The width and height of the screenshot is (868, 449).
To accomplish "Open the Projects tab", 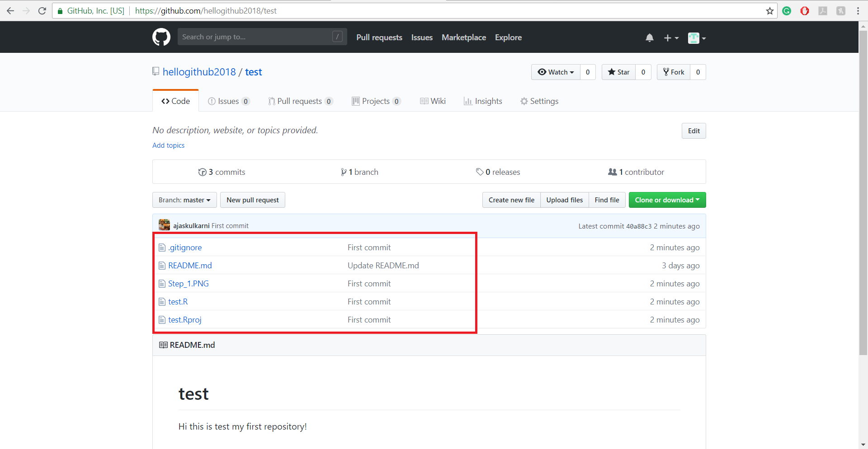I will point(376,101).
